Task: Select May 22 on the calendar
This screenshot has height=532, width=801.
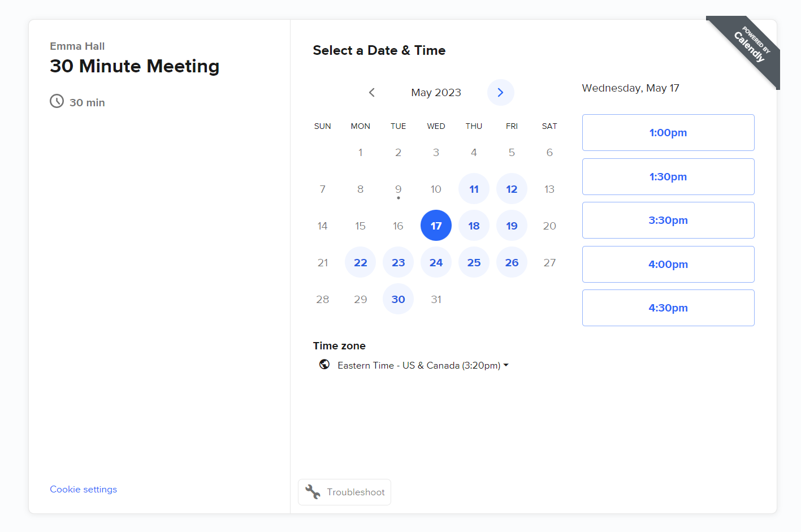Action: point(361,262)
